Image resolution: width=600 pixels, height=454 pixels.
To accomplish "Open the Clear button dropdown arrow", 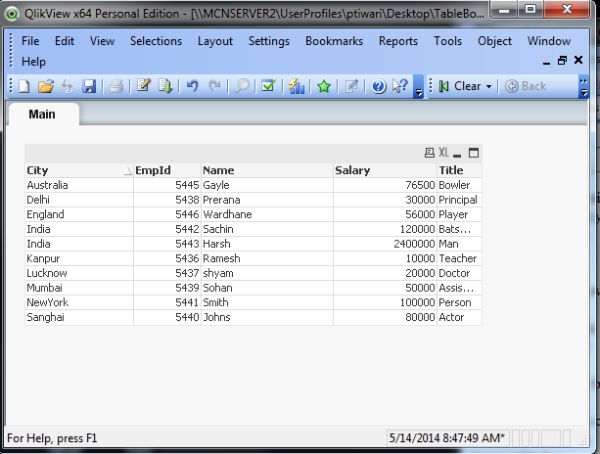I will coord(489,87).
